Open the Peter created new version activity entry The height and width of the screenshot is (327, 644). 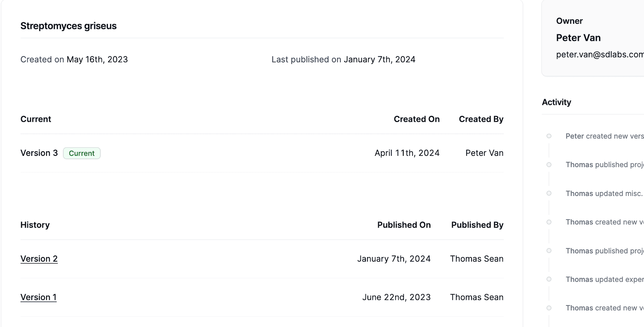tap(604, 136)
